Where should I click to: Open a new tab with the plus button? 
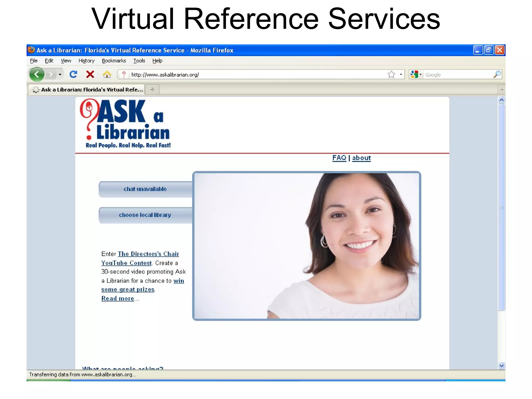click(152, 90)
